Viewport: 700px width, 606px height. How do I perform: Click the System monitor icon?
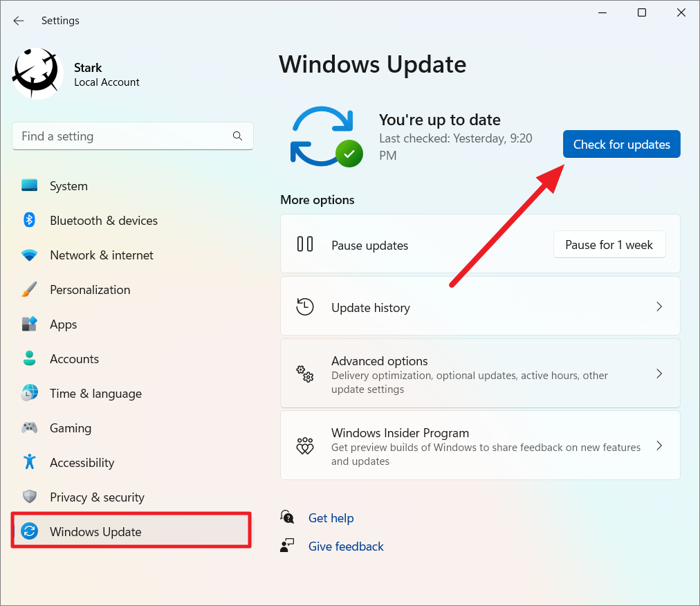click(30, 185)
